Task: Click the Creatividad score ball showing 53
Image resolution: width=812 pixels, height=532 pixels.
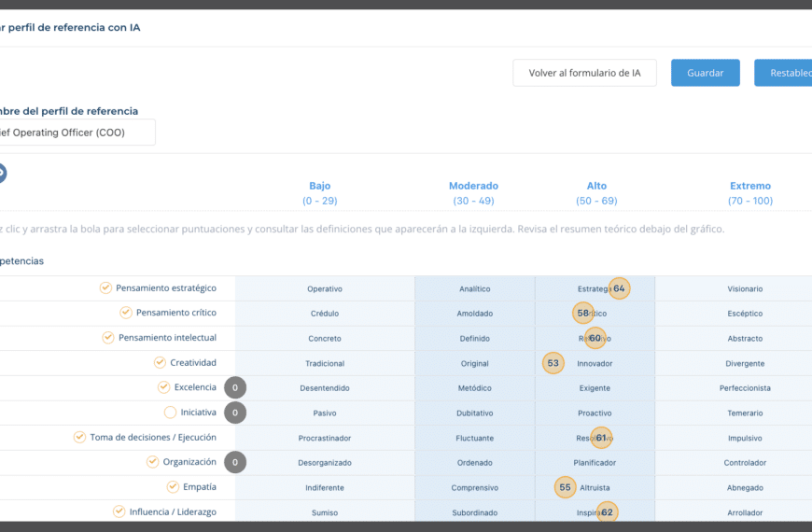Action: point(553,363)
